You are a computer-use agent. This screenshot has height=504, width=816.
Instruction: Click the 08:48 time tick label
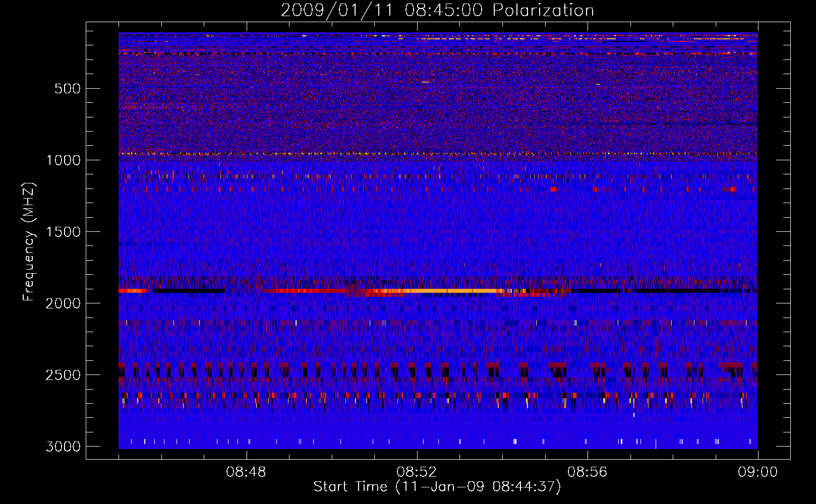[246, 472]
